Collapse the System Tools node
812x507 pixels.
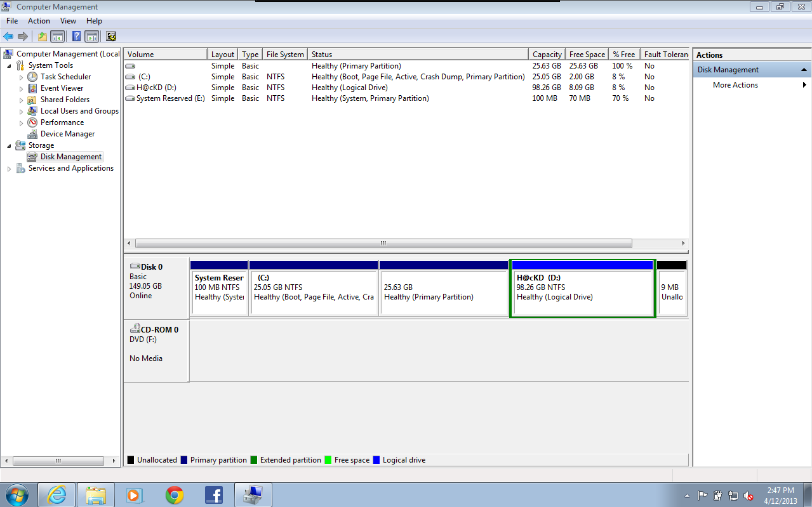pos(9,65)
